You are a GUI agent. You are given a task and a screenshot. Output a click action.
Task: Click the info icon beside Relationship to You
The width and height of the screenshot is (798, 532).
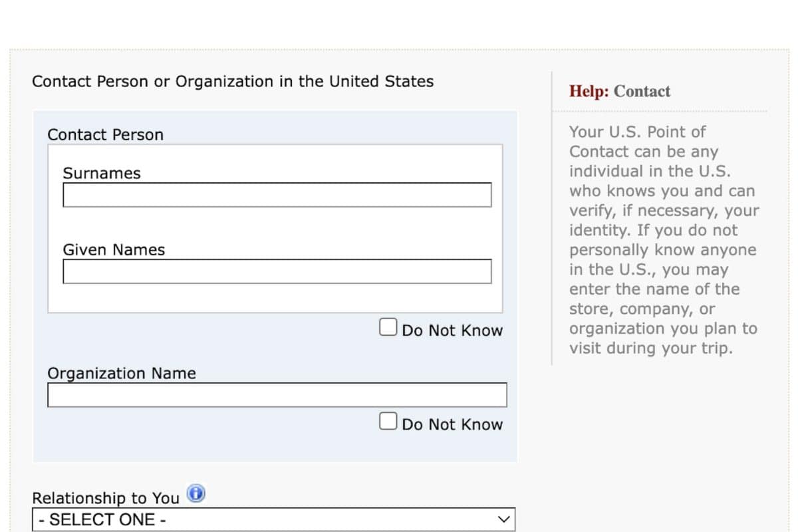pyautogui.click(x=196, y=493)
